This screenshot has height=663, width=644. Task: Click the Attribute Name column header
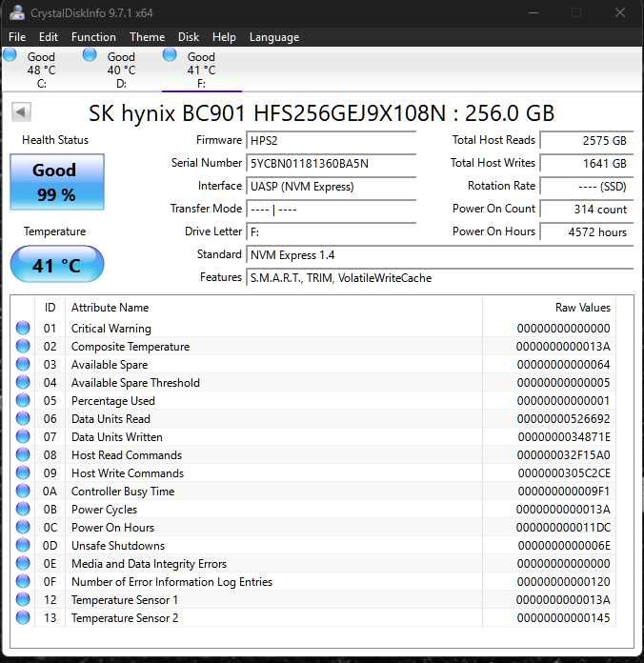pyautogui.click(x=110, y=308)
